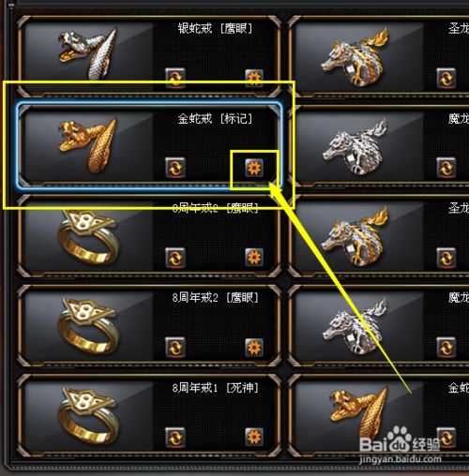Click the gear icon on 银蛇戒 [鹰眼]

254,78
